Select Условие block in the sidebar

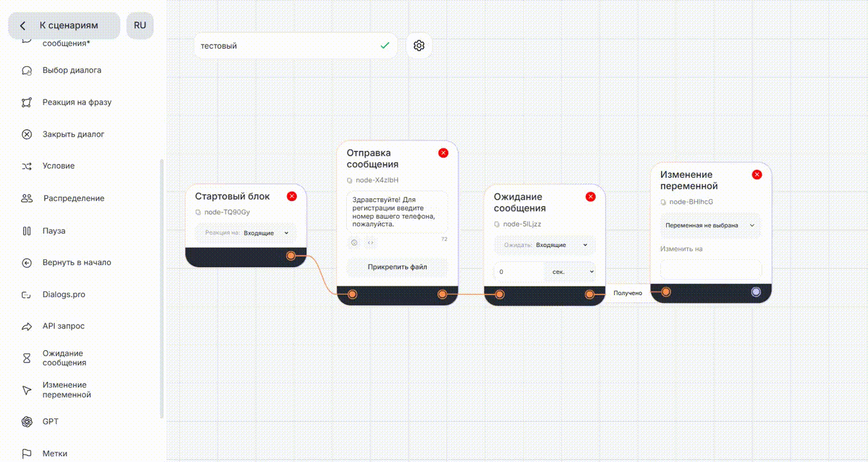click(58, 166)
